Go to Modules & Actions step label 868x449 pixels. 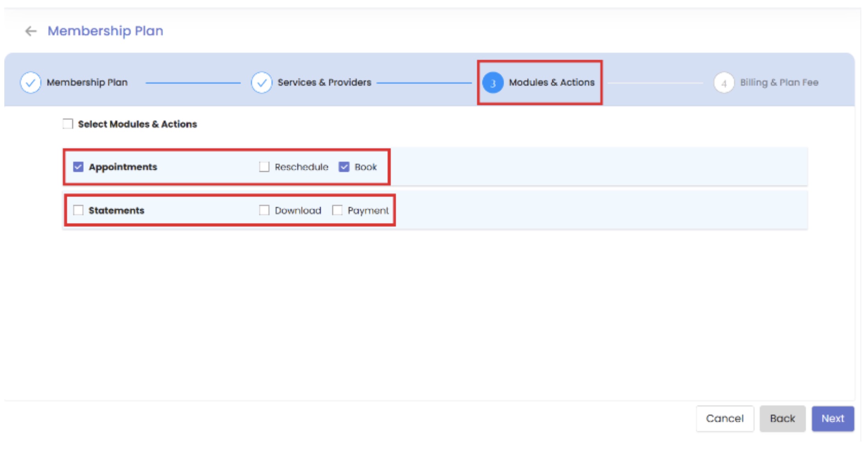point(551,83)
